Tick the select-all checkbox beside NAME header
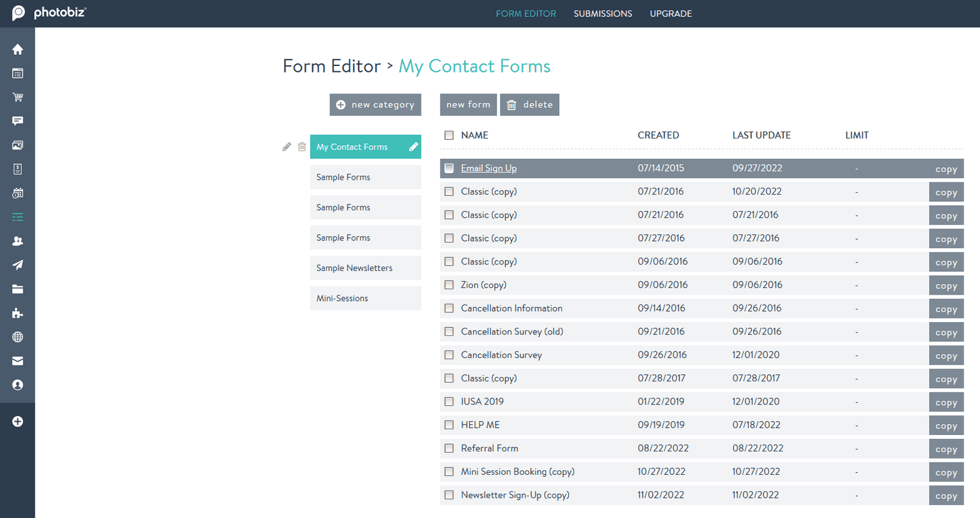Image resolution: width=980 pixels, height=518 pixels. [x=449, y=135]
